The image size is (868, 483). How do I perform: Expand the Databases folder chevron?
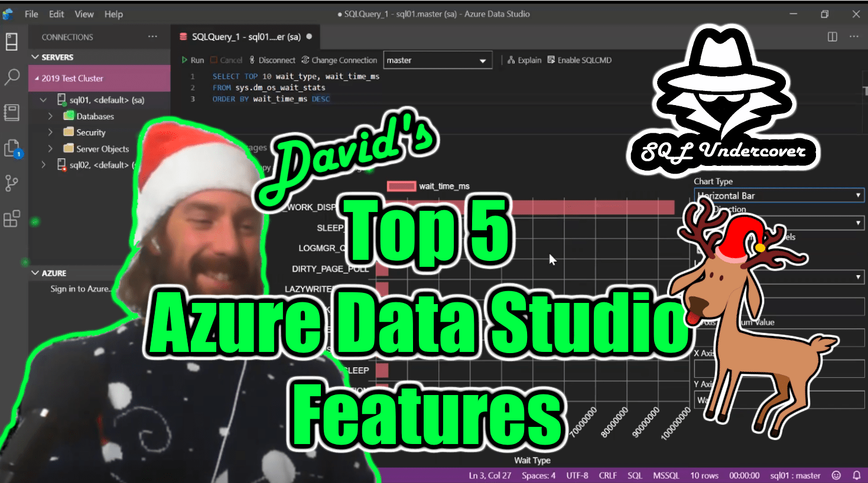pos(51,116)
